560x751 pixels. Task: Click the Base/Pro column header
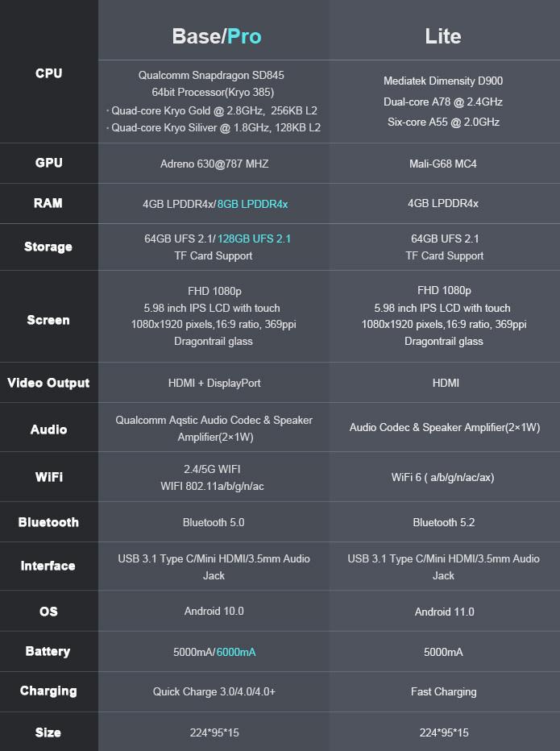click(216, 36)
